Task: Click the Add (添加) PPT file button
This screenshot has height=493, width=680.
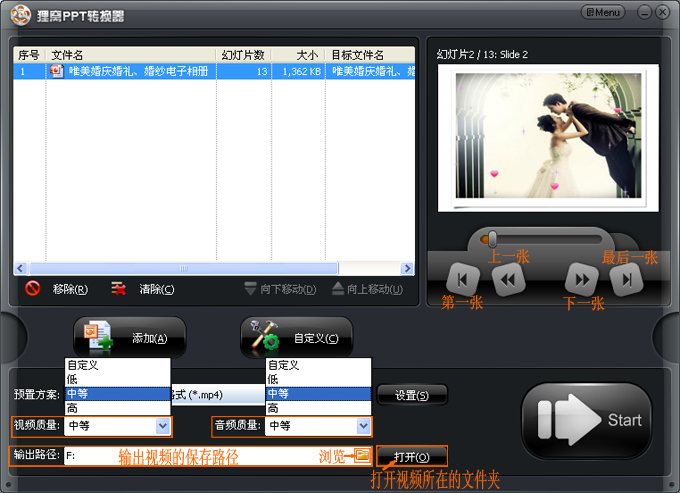Action: pos(130,338)
